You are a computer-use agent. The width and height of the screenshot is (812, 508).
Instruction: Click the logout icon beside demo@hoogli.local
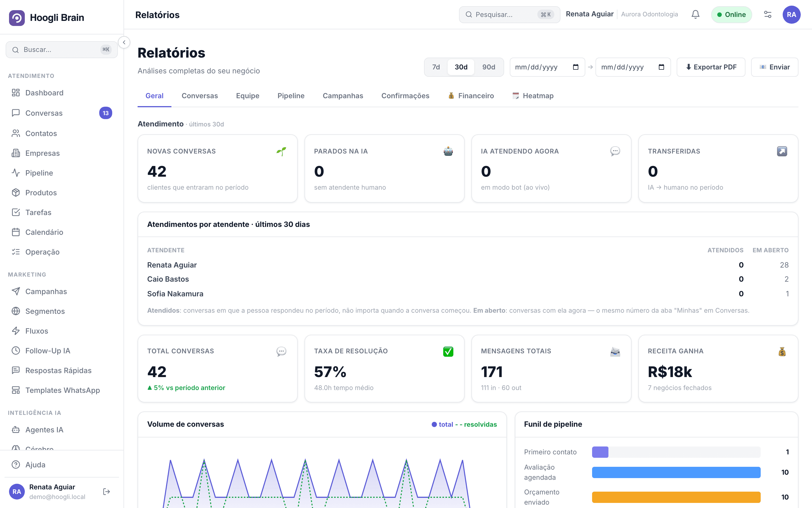106,492
